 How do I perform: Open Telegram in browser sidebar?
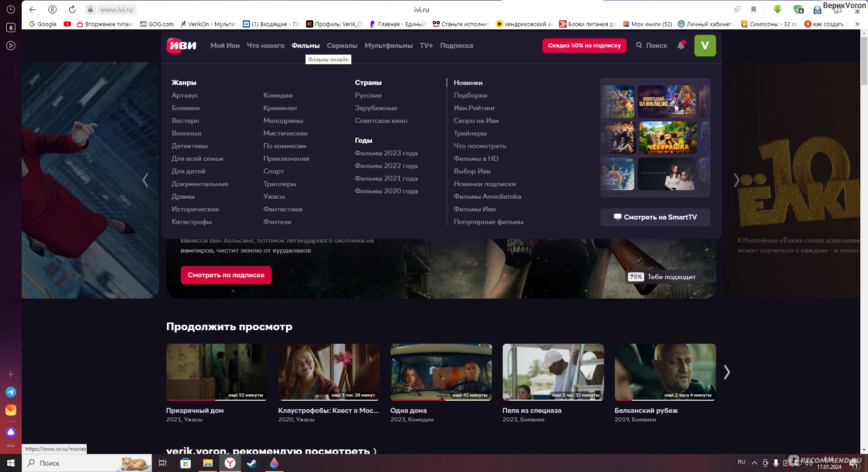pyautogui.click(x=11, y=392)
